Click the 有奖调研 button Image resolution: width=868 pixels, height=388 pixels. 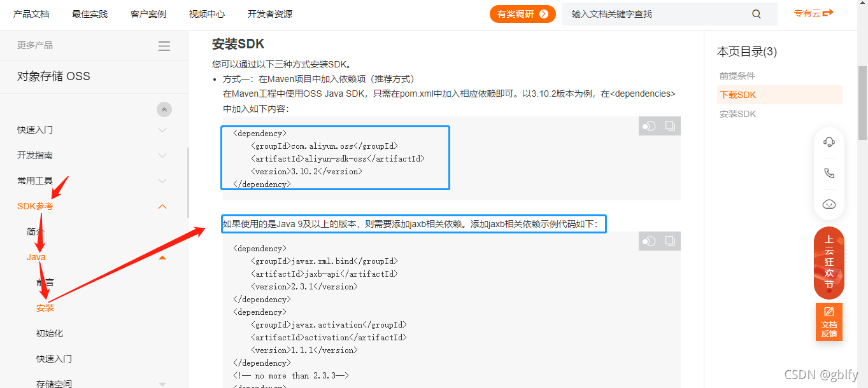[523, 14]
